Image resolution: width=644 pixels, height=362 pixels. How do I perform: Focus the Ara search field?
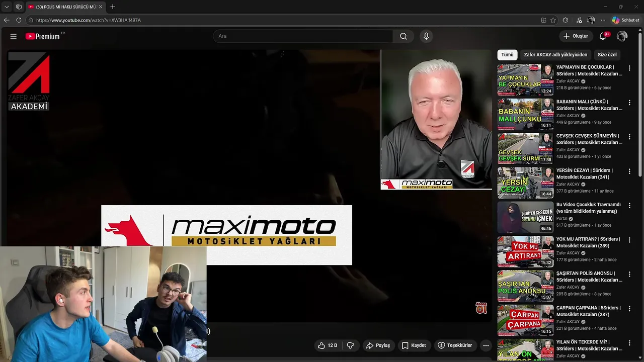[303, 36]
